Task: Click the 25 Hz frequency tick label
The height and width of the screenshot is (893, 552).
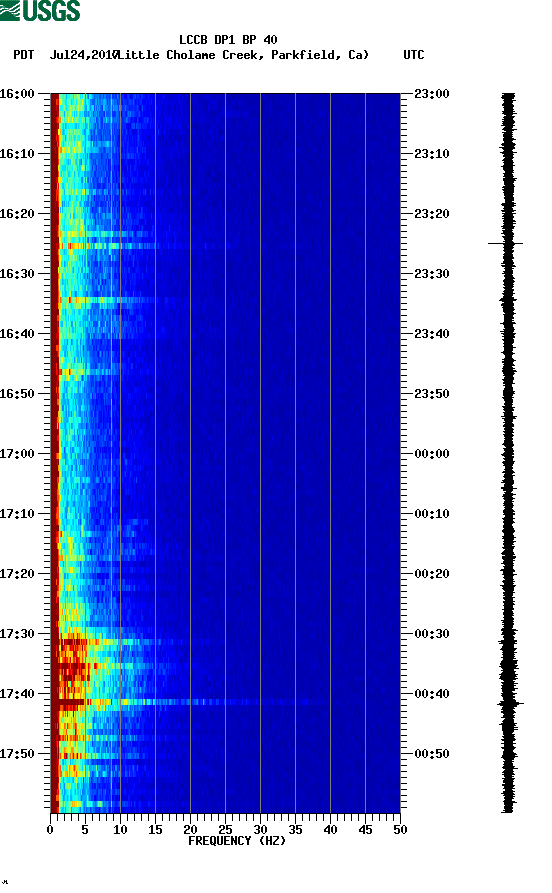Action: (225, 830)
